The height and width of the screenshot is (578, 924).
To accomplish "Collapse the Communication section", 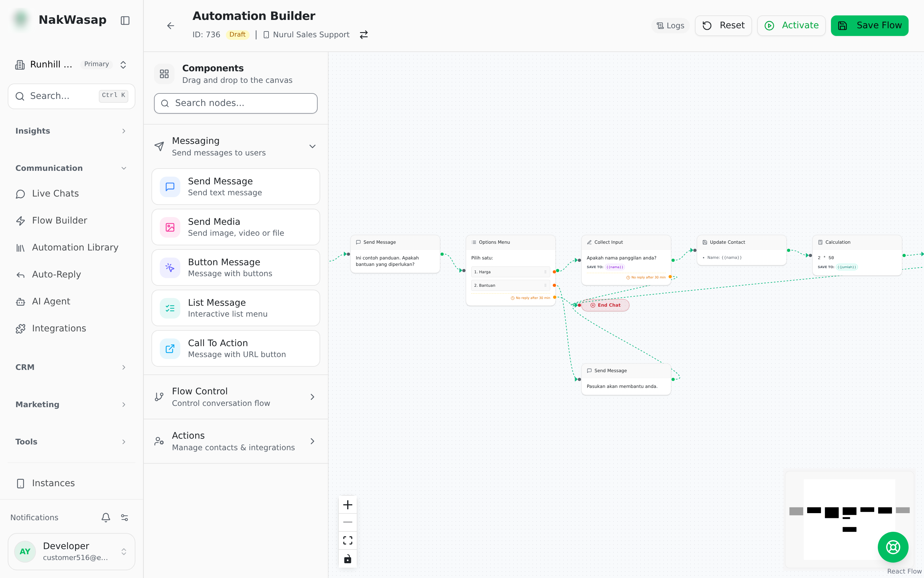I will (x=72, y=168).
